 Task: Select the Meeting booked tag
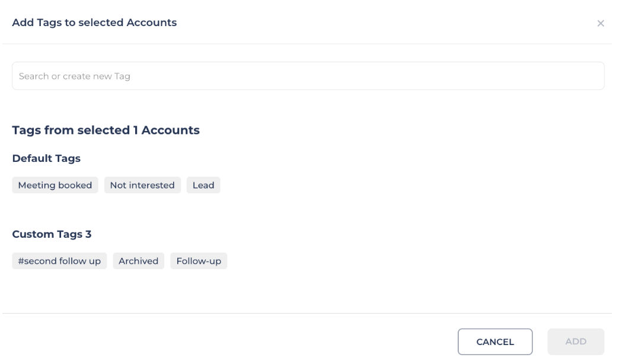[55, 185]
